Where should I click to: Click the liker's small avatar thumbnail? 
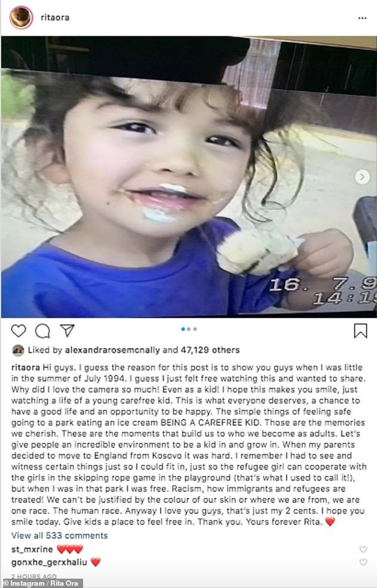tap(18, 350)
